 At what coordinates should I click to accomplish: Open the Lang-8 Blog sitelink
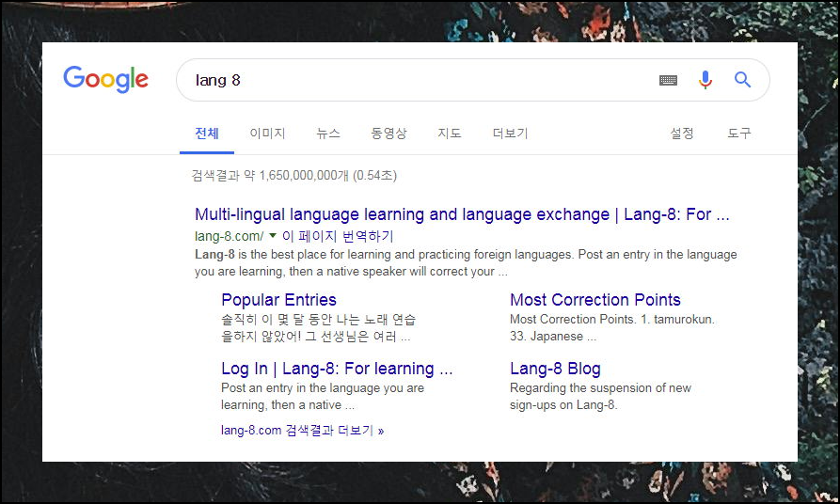[x=555, y=369]
